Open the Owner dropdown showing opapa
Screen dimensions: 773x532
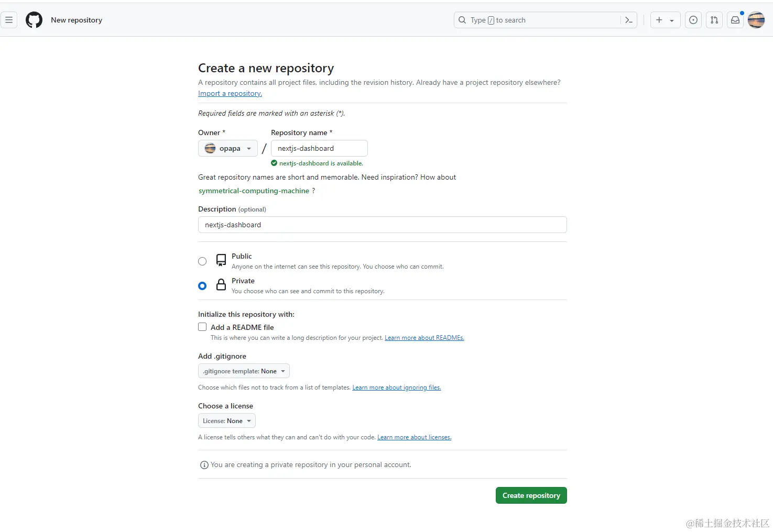tap(228, 148)
